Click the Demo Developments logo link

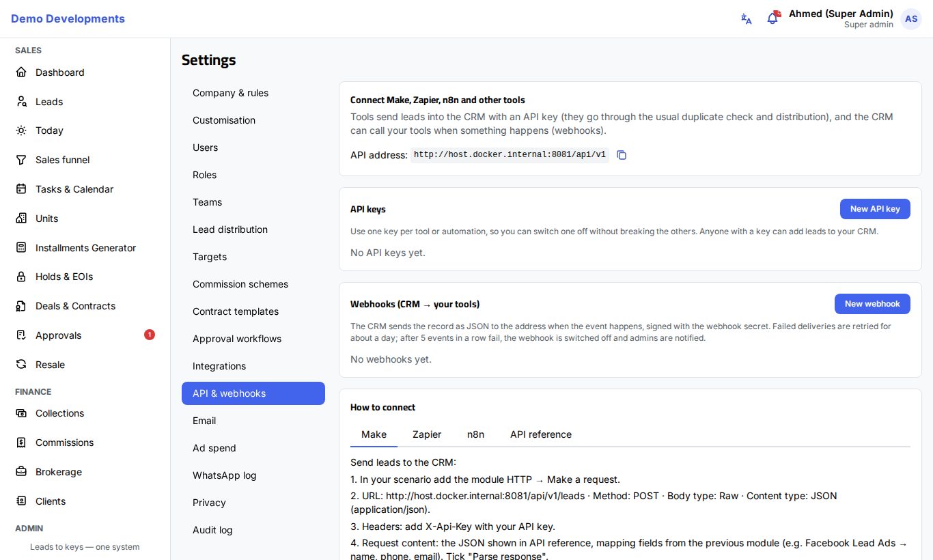68,19
